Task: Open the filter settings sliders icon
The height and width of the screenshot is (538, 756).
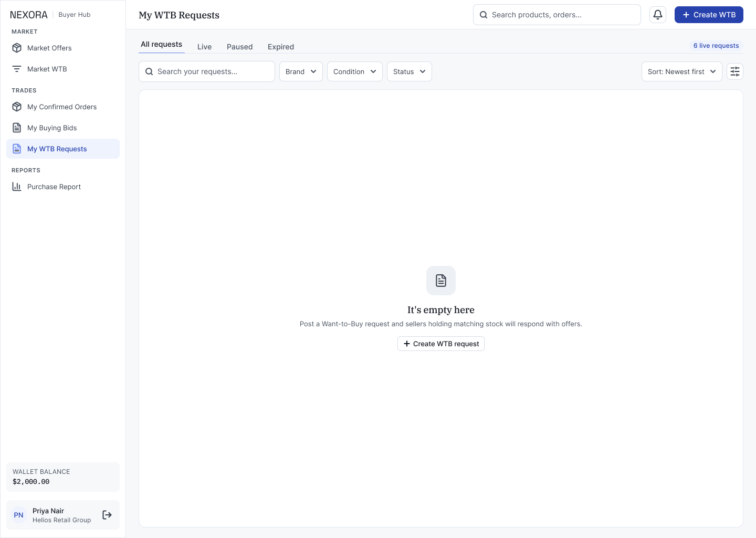Action: click(x=735, y=71)
